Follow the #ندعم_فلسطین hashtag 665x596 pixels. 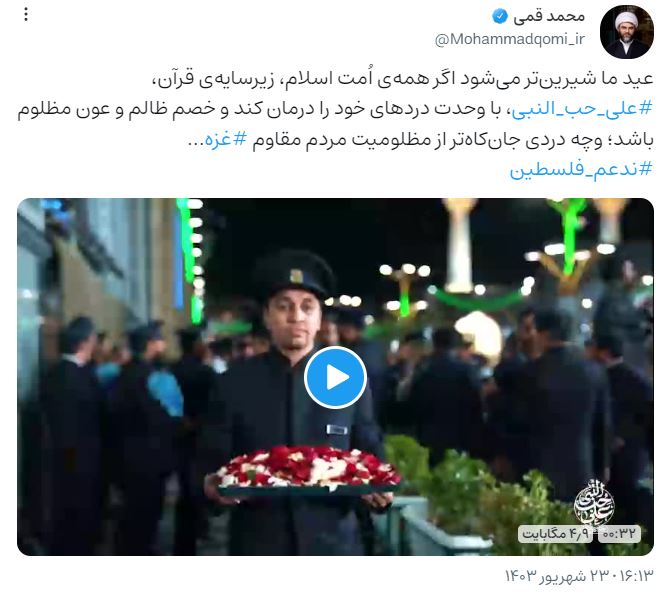pyautogui.click(x=581, y=170)
